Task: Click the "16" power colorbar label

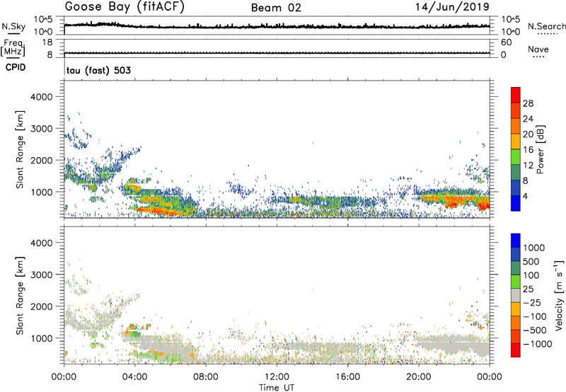Action: coord(528,150)
